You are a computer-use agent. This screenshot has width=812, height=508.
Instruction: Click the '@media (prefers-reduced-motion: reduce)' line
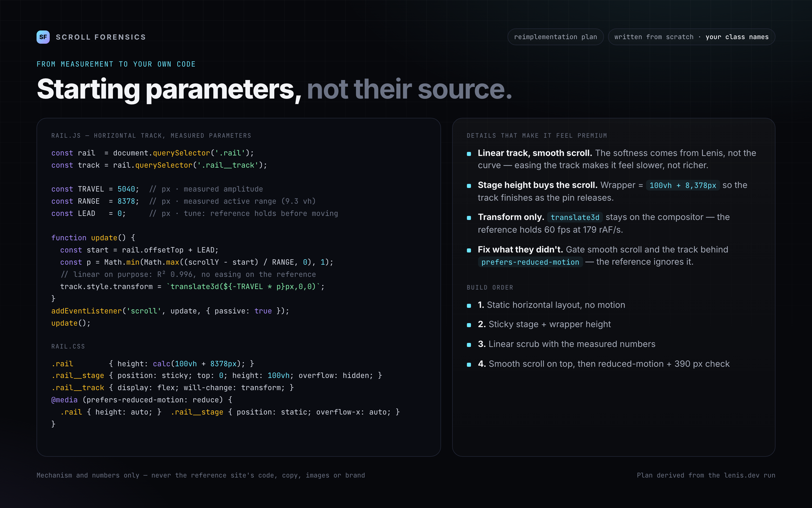142,400
